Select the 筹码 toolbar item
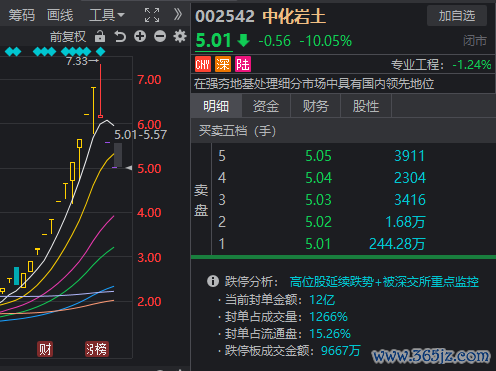This screenshot has width=496, height=371. [22, 15]
